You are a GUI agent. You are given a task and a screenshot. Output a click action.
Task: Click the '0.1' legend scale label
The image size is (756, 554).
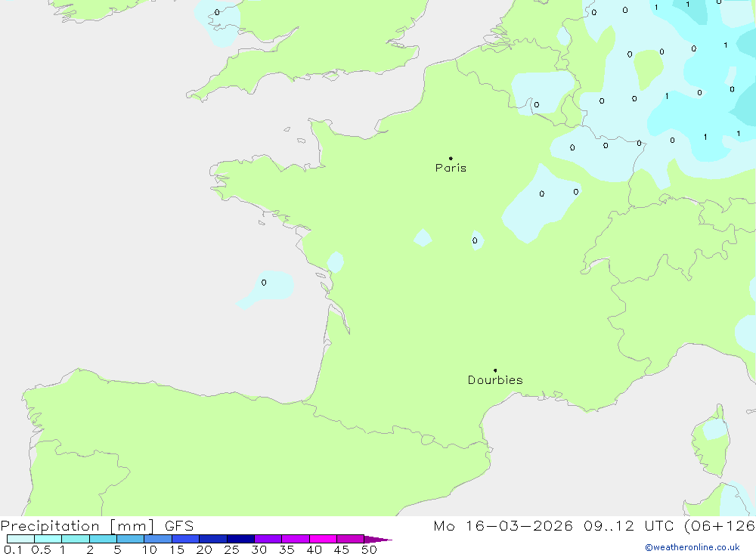(x=13, y=549)
